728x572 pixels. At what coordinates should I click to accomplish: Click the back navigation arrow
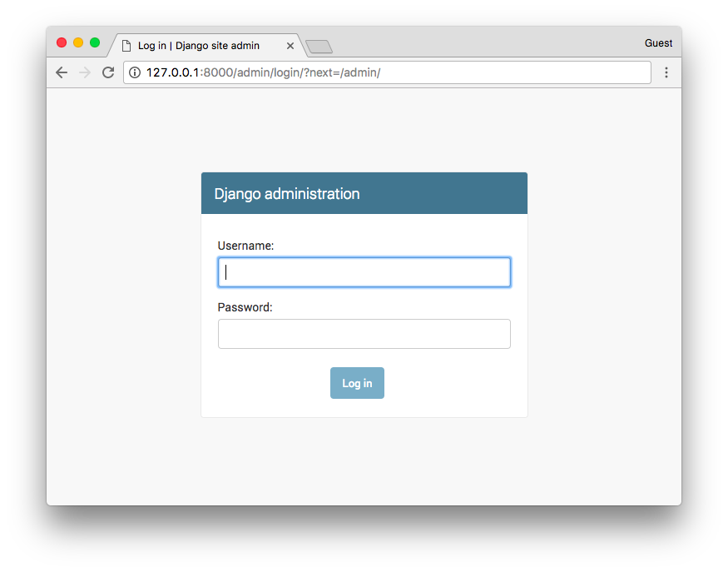[x=61, y=72]
